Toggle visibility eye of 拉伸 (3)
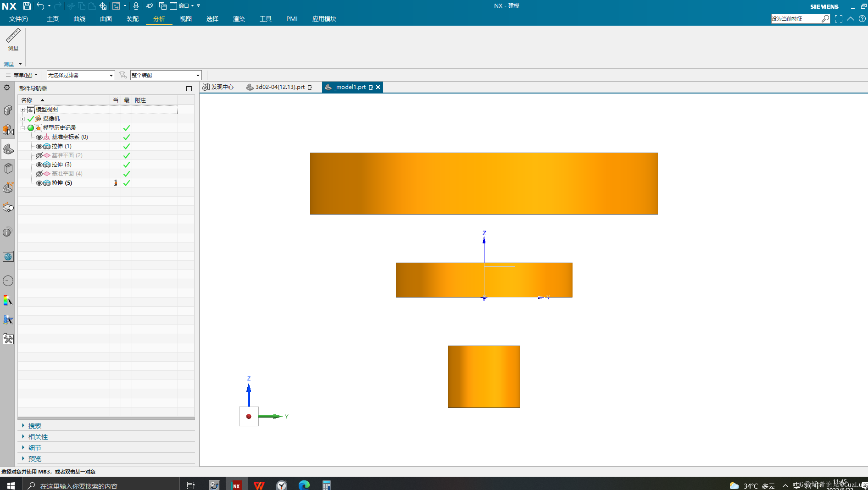Image resolution: width=868 pixels, height=490 pixels. [x=39, y=165]
